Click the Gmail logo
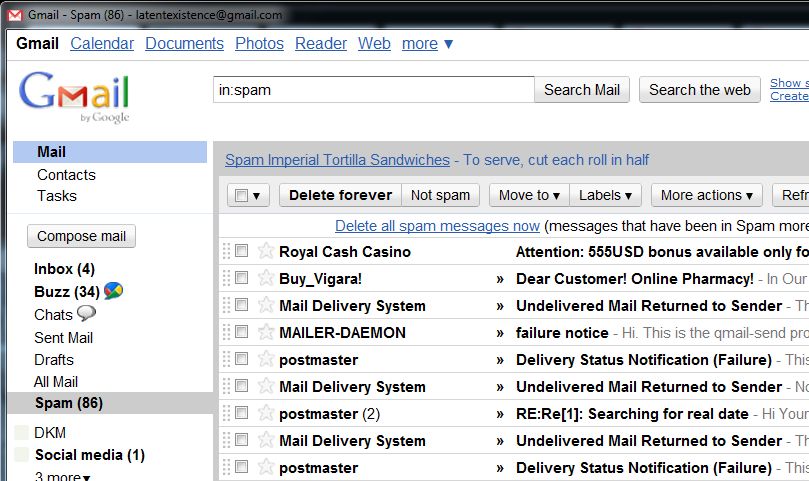The image size is (809, 481). (x=74, y=97)
